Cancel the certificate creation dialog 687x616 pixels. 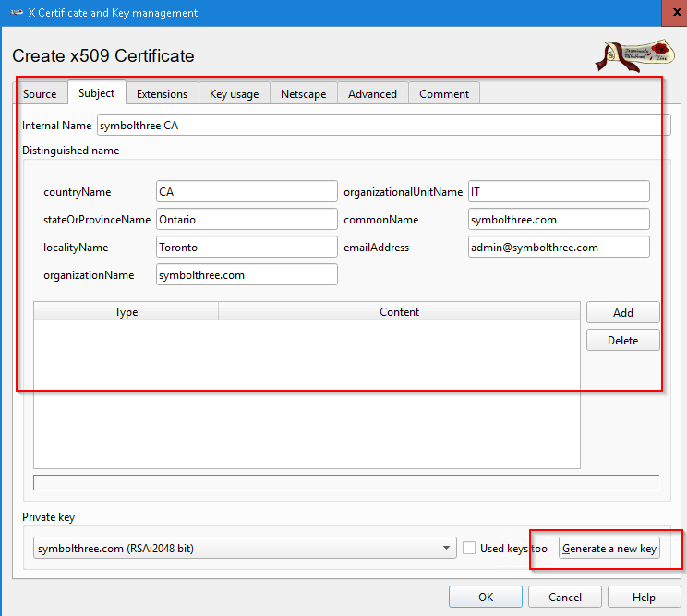[565, 598]
